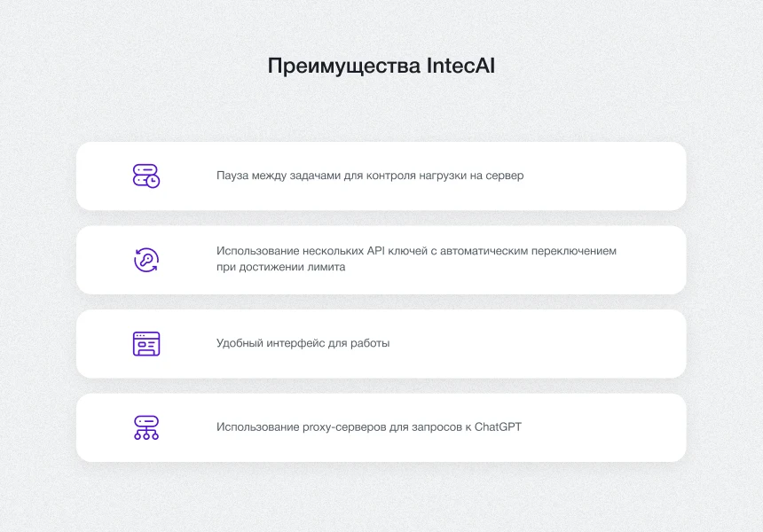Image resolution: width=763 pixels, height=532 pixels.
Task: Click the API key rotation icon
Action: click(x=146, y=260)
